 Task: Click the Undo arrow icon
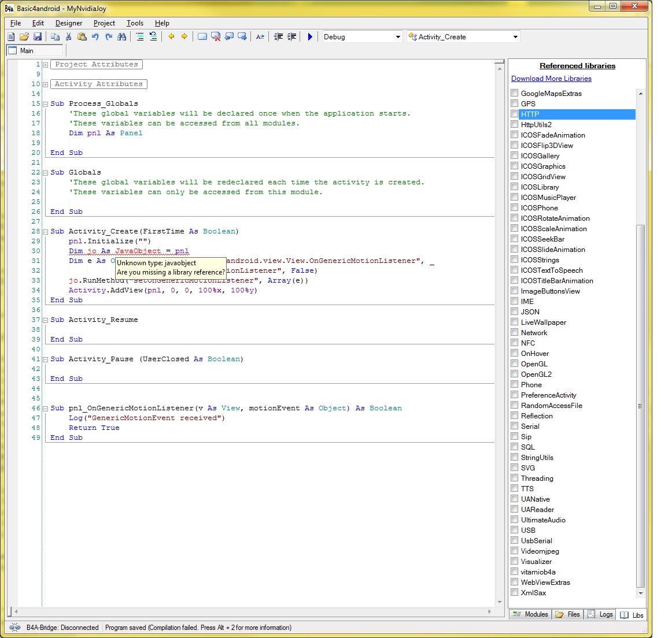click(95, 36)
